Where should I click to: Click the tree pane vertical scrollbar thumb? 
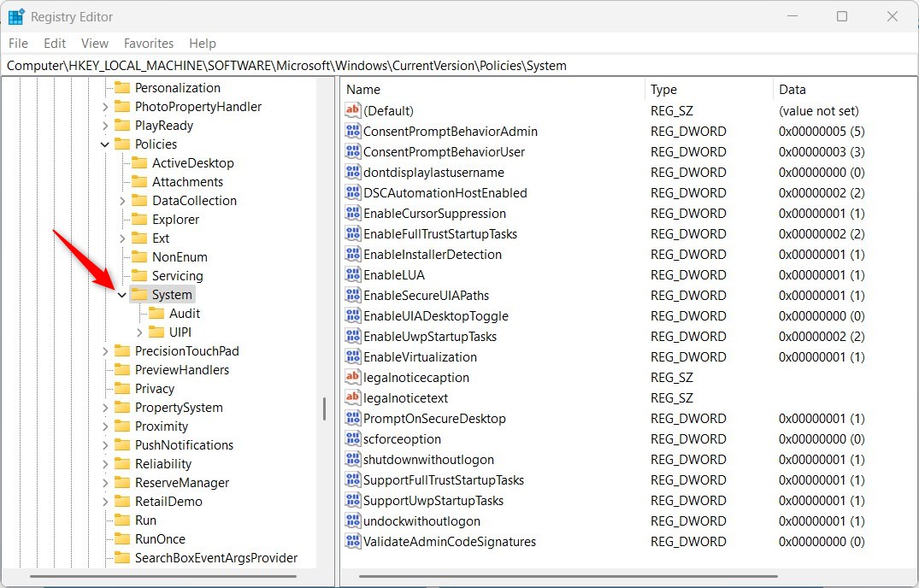(x=324, y=409)
